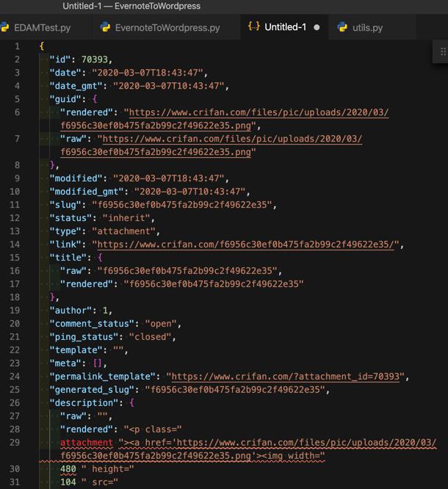The image size is (448, 489).
Task: Click the "generated_slug" key on line 25
Action: point(94,390)
